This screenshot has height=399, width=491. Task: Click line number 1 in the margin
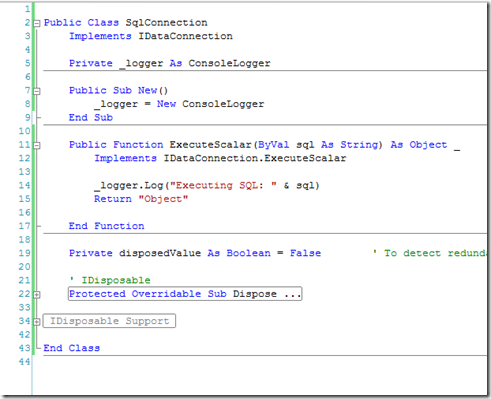pyautogui.click(x=27, y=9)
